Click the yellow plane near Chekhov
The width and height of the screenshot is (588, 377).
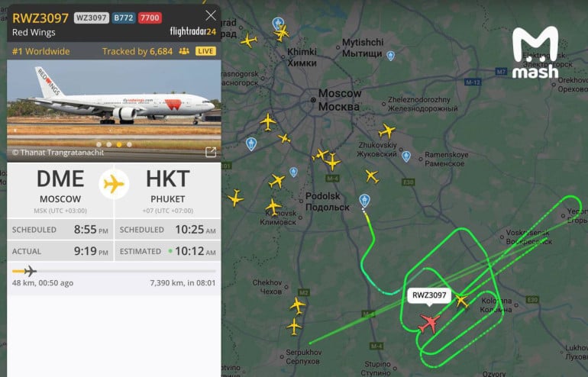pyautogui.click(x=298, y=305)
